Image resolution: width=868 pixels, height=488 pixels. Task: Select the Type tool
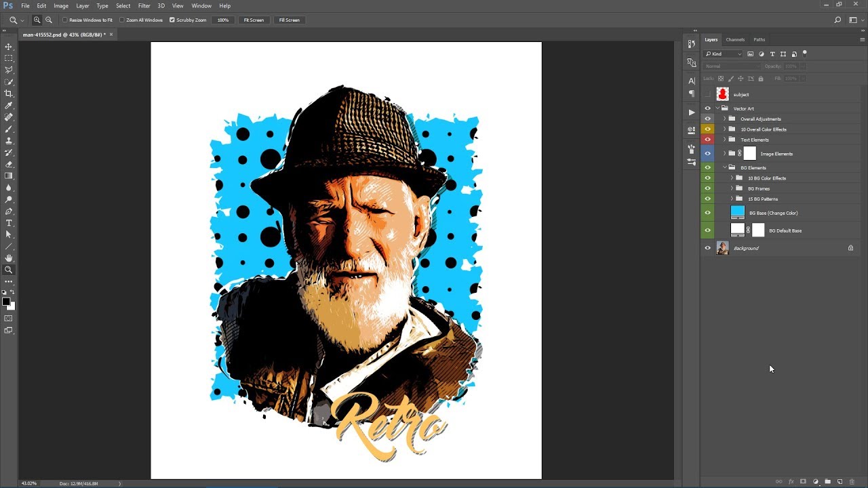[9, 223]
